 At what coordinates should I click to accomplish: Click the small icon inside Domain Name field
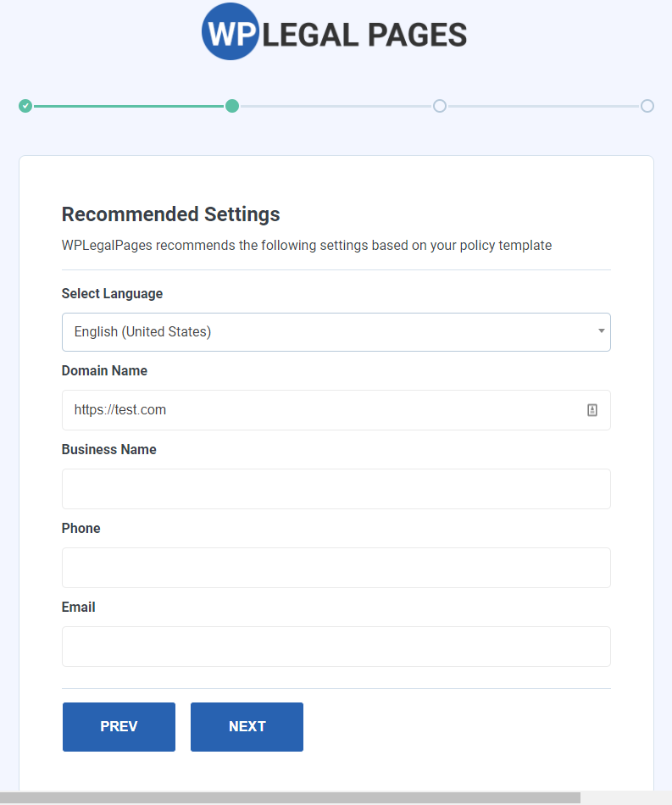coord(592,410)
